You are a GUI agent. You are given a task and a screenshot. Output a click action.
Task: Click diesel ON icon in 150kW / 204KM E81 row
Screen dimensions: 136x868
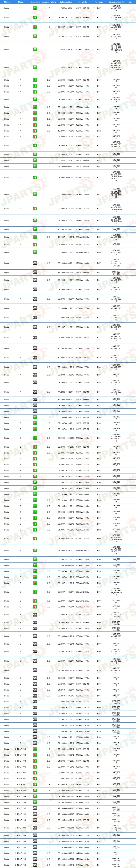tap(35, 327)
